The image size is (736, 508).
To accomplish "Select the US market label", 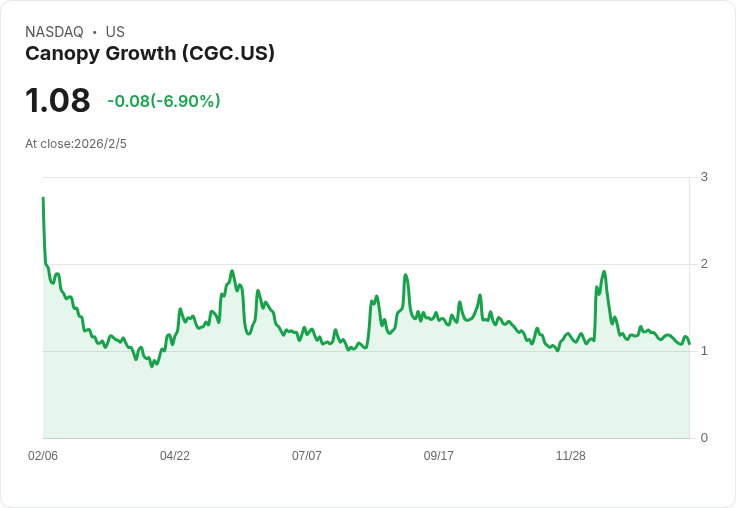I will coord(115,32).
